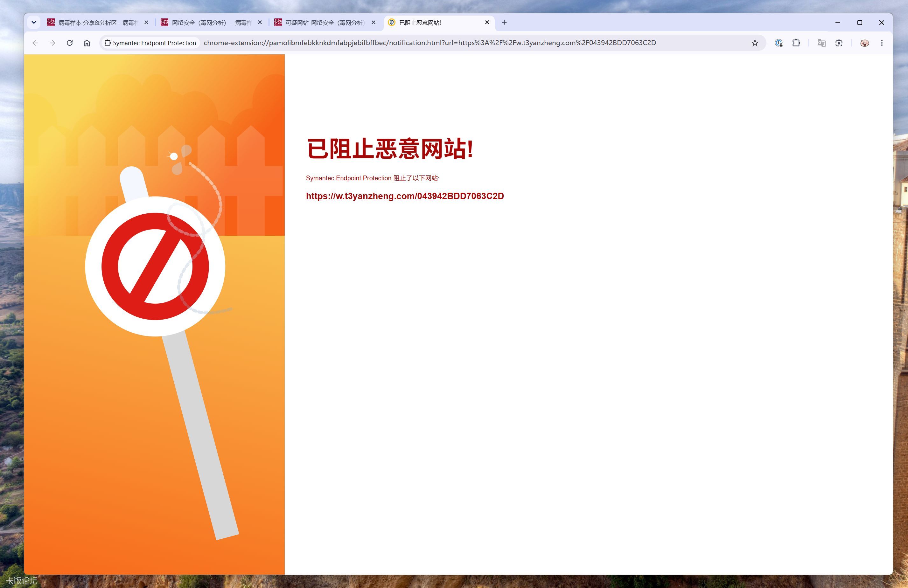The height and width of the screenshot is (588, 908).
Task: Close the Chrome window
Action: pos(882,23)
